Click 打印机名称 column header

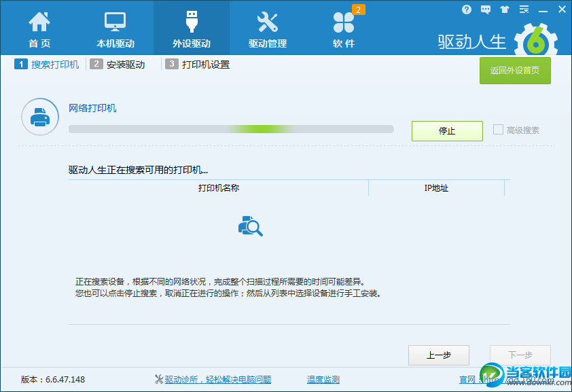[219, 188]
